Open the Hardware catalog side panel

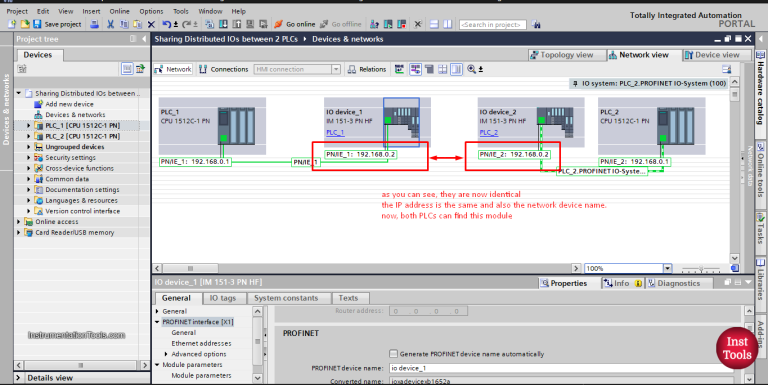(760, 88)
